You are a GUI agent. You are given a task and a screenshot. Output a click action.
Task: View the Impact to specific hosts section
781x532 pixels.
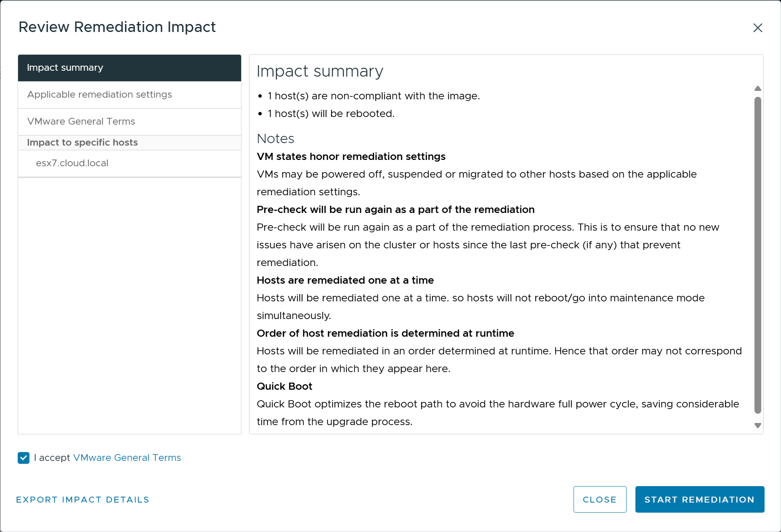coord(82,142)
